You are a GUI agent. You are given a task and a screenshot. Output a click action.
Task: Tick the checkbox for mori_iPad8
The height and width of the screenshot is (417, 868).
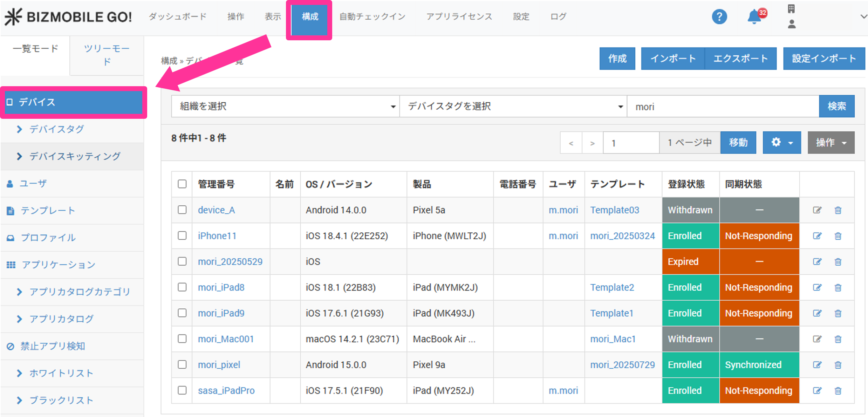tap(182, 287)
